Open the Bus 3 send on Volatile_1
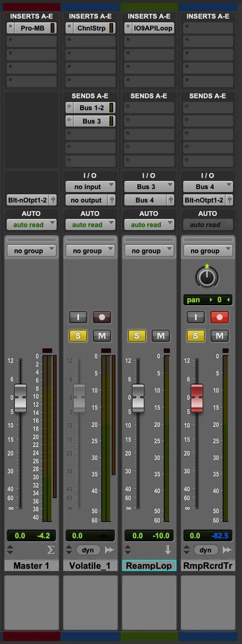 point(92,121)
